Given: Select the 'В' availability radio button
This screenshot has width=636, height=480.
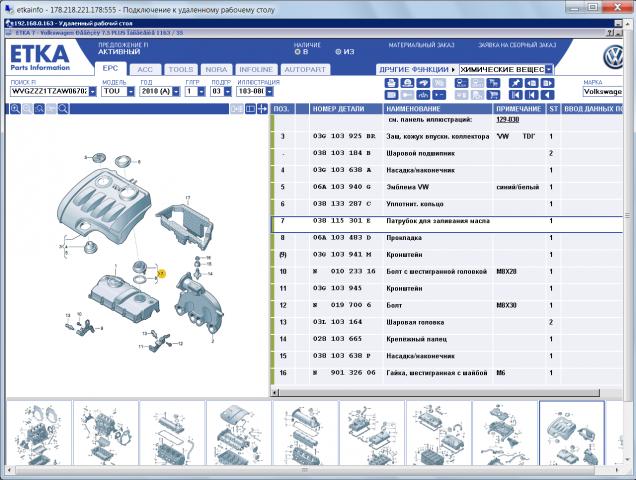Looking at the screenshot, I should (297, 52).
